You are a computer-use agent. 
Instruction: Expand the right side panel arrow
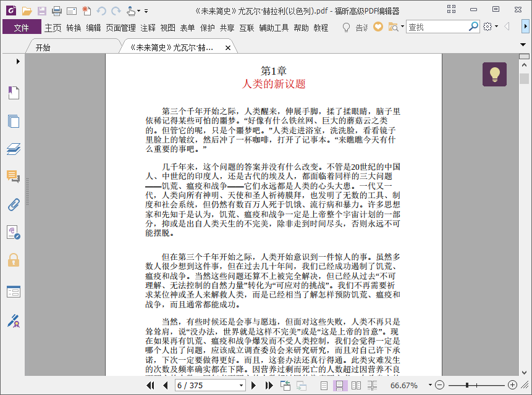(x=525, y=26)
